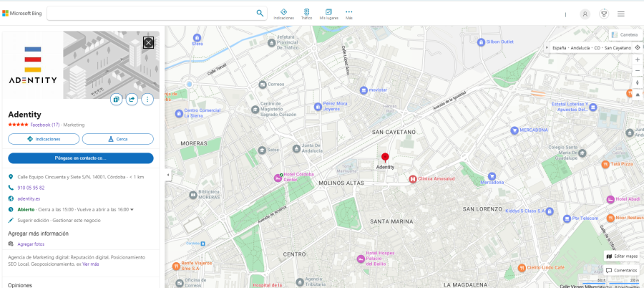The width and height of the screenshot is (644, 288).
Task: Click the share icon on Adentity card
Action: [132, 100]
